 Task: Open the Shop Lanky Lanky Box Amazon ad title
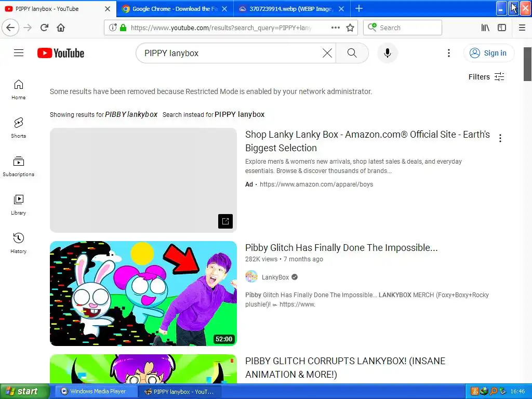367,141
